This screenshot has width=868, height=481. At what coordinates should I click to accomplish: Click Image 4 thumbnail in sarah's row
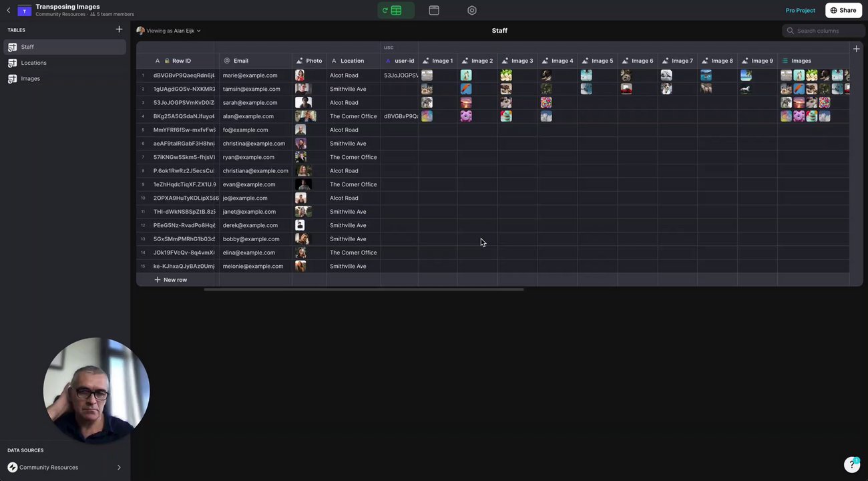(x=546, y=103)
